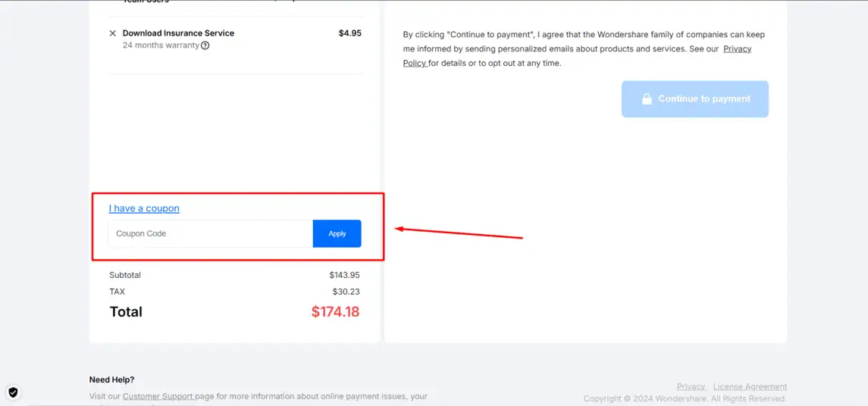Screen dimensions: 868x406
Task: Open the License Agreement footer link
Action: (x=750, y=386)
